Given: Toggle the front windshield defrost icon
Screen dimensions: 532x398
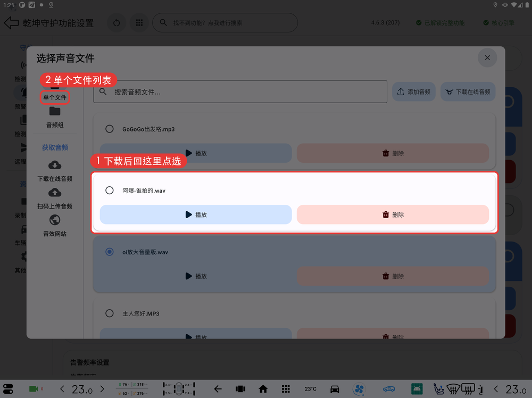Looking at the screenshot, I should tap(453, 389).
